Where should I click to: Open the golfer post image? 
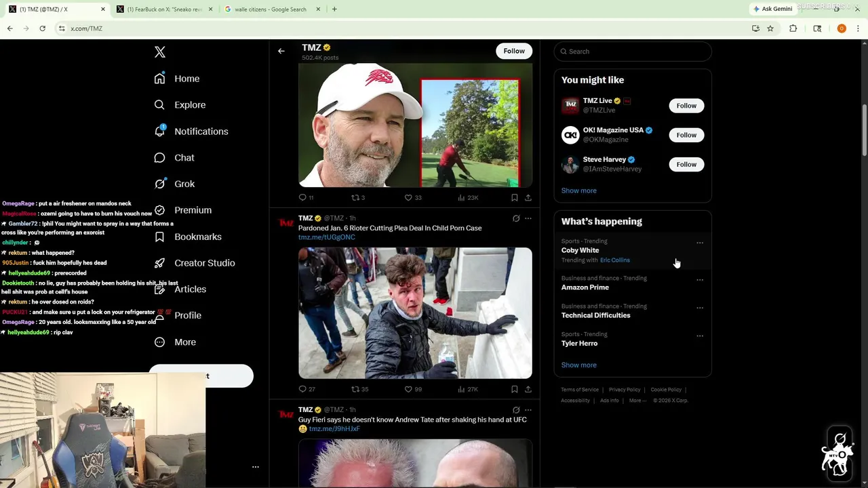415,125
